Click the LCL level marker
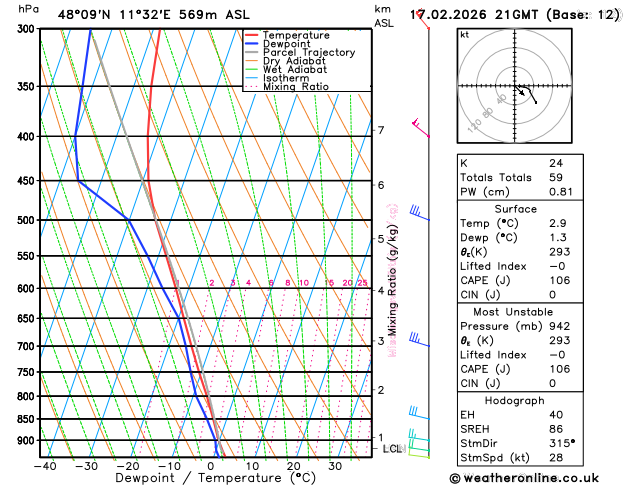 point(394,449)
